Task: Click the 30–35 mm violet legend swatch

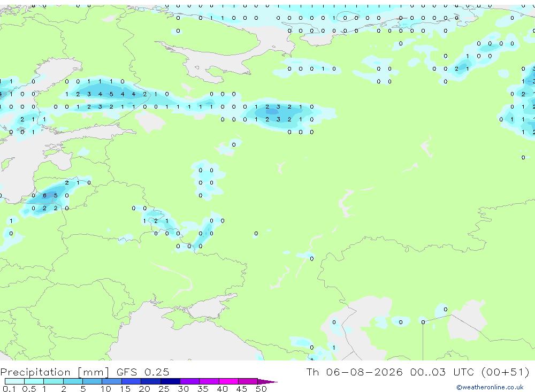Action: tap(190, 381)
